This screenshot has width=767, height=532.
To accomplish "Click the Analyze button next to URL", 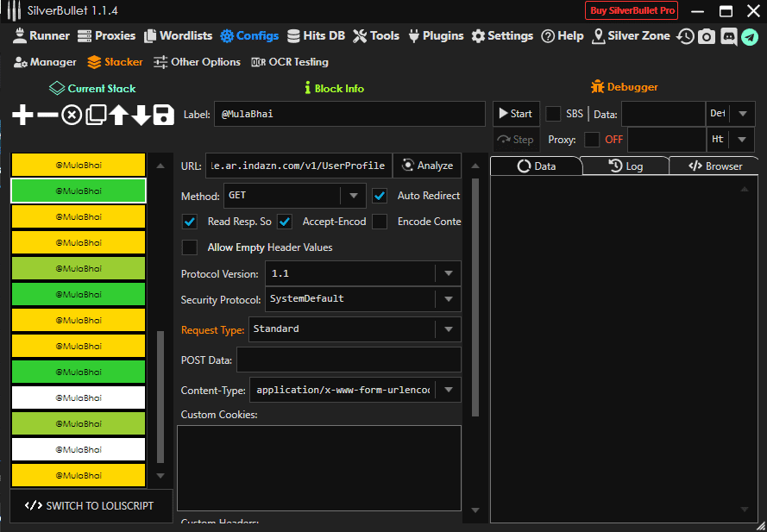I will [427, 166].
